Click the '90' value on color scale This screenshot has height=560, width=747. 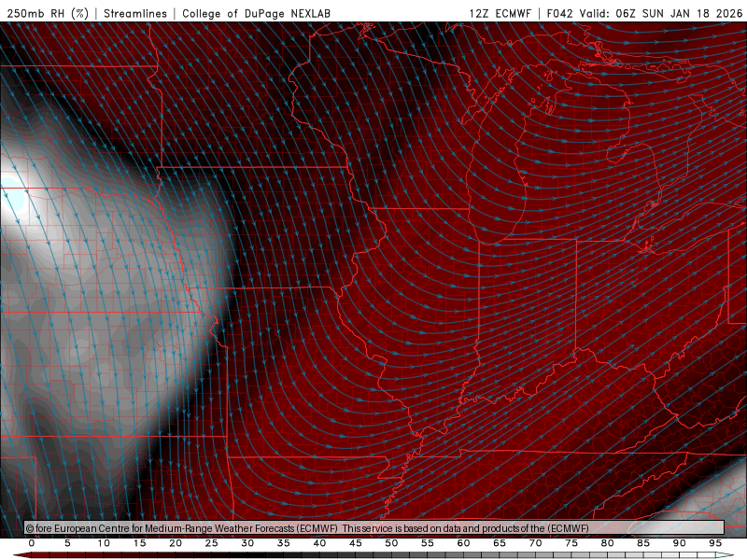(x=680, y=543)
